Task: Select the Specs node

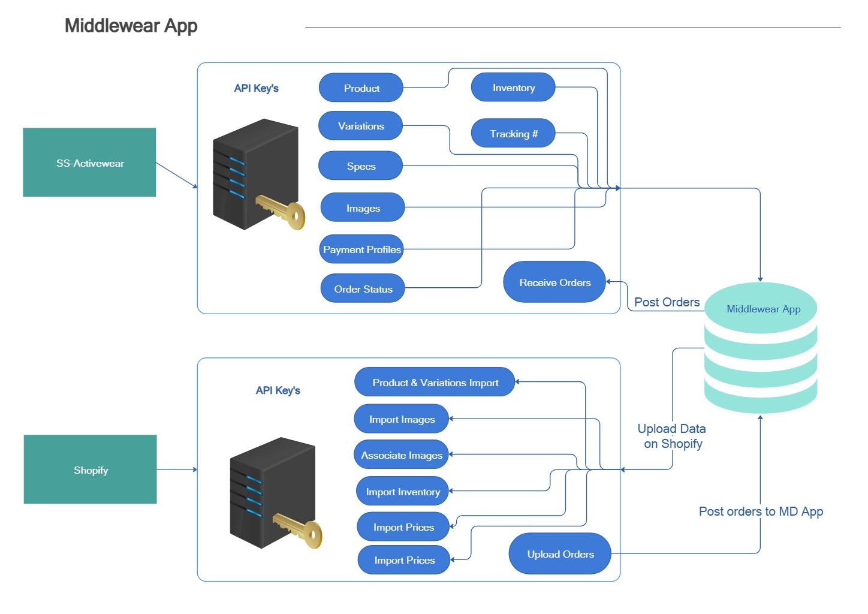Action: point(360,165)
